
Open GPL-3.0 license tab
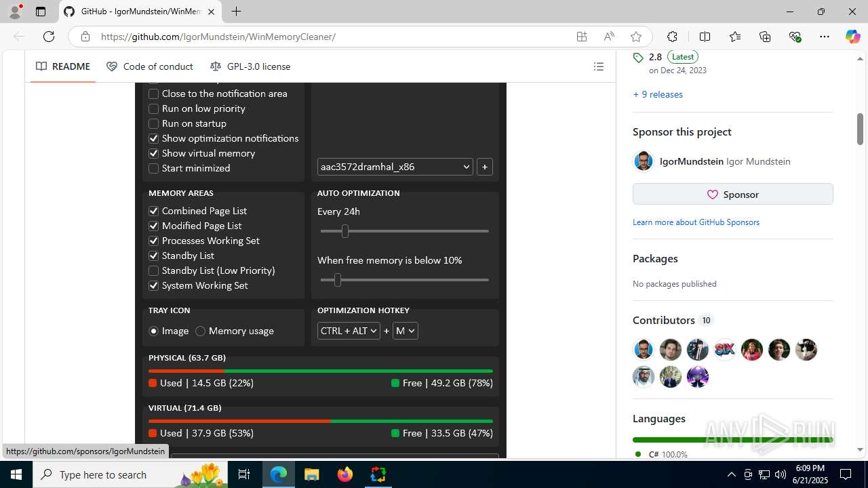pos(250,66)
